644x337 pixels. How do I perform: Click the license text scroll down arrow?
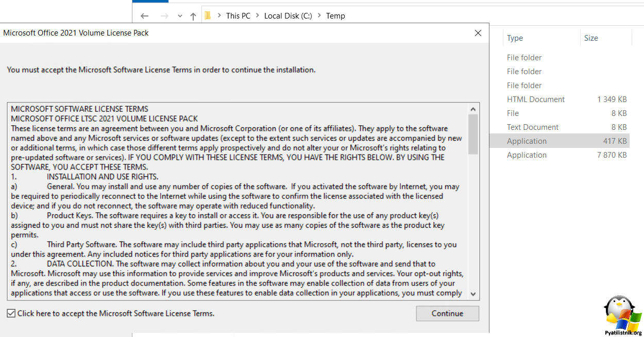pos(473,294)
